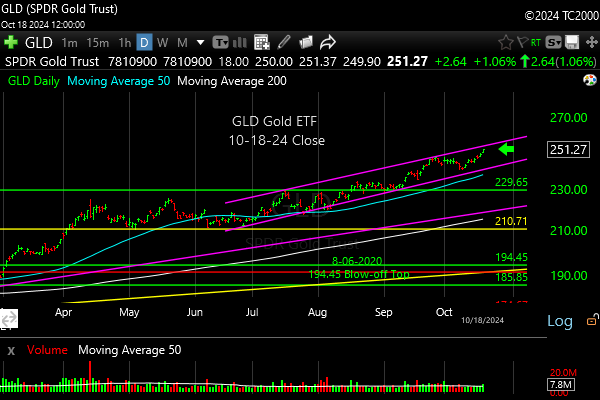
Task: Click the double-arrow scroll icon at bottom left
Action: pyautogui.click(x=9, y=318)
